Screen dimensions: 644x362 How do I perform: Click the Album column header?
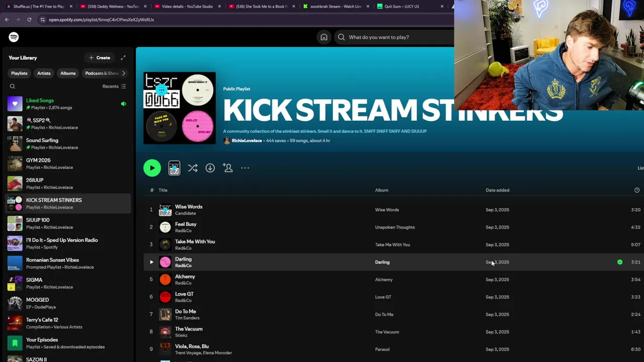(381, 190)
